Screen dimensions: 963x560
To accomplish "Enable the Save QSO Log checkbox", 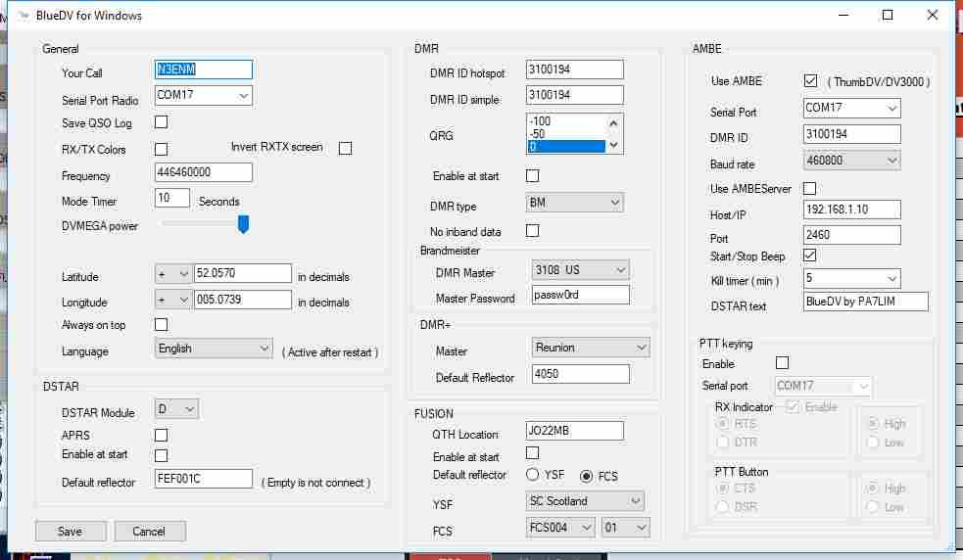I will (x=162, y=122).
